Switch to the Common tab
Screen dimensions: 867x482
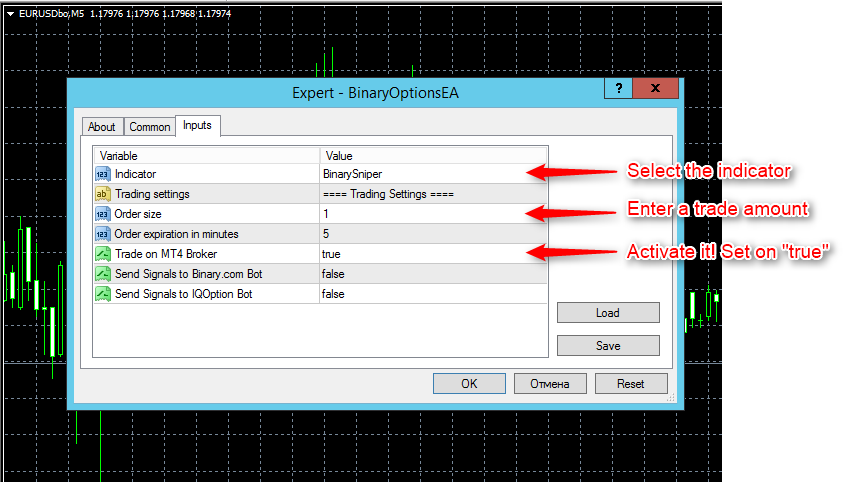(150, 127)
